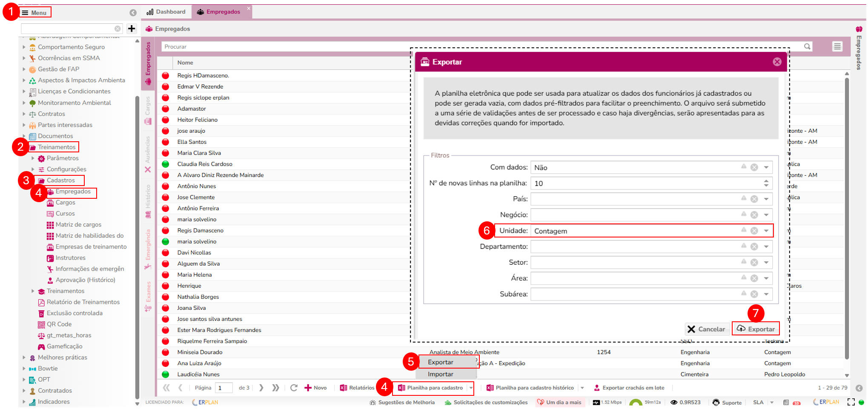Open the Unidade dropdown arrow
This screenshot has width=868, height=409.
click(x=766, y=231)
